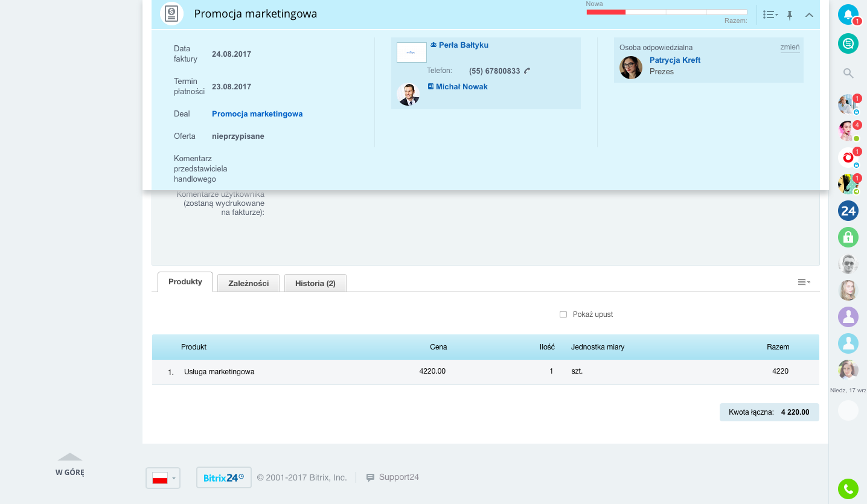Image resolution: width=867 pixels, height=504 pixels.
Task: Collapse the invoice header panel
Action: [x=810, y=15]
